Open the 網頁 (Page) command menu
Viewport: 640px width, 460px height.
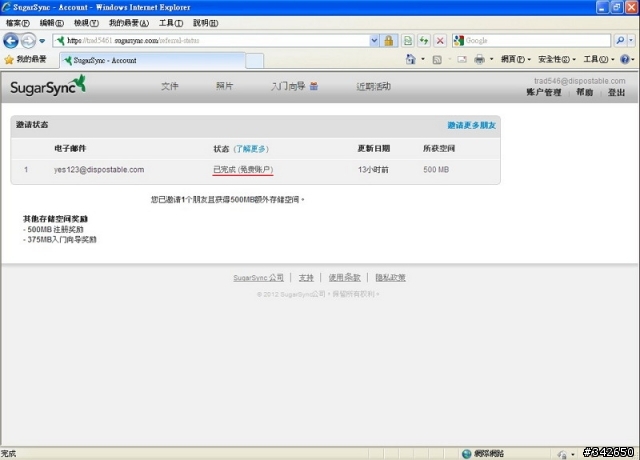point(516,60)
